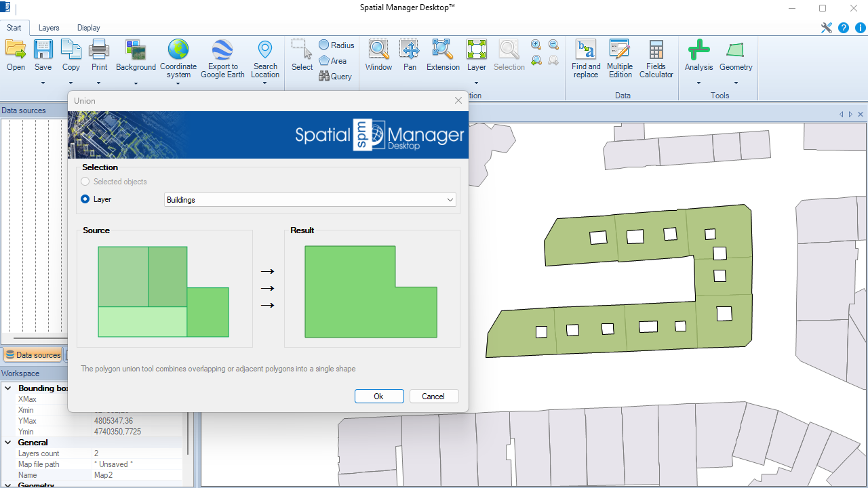The width and height of the screenshot is (868, 488).
Task: Click the blue info icon
Action: [861, 28]
